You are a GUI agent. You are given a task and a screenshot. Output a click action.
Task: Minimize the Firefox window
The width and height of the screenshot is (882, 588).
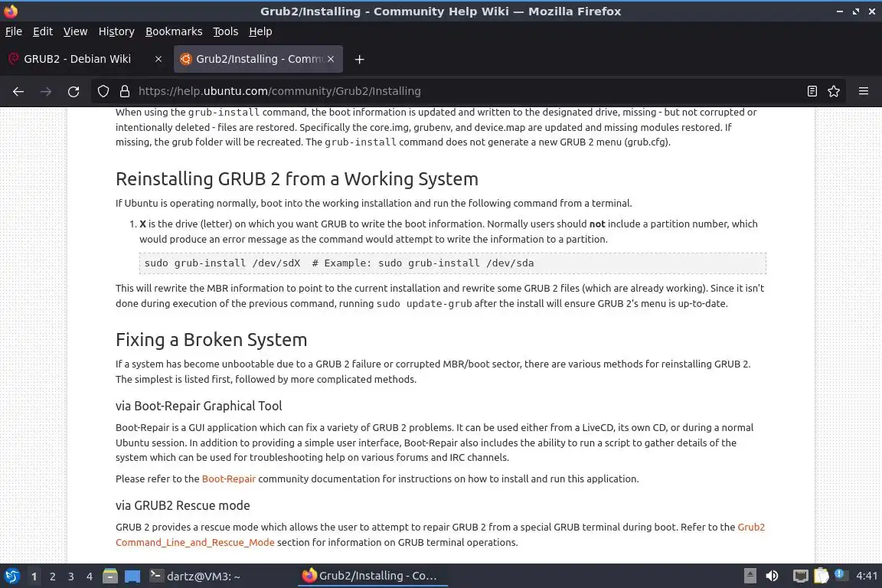coord(840,11)
